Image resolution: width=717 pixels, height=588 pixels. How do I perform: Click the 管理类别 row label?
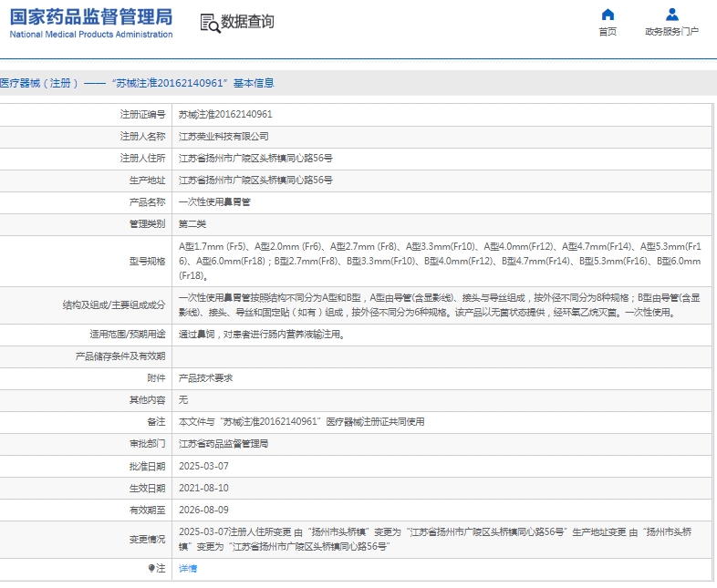[x=147, y=224]
